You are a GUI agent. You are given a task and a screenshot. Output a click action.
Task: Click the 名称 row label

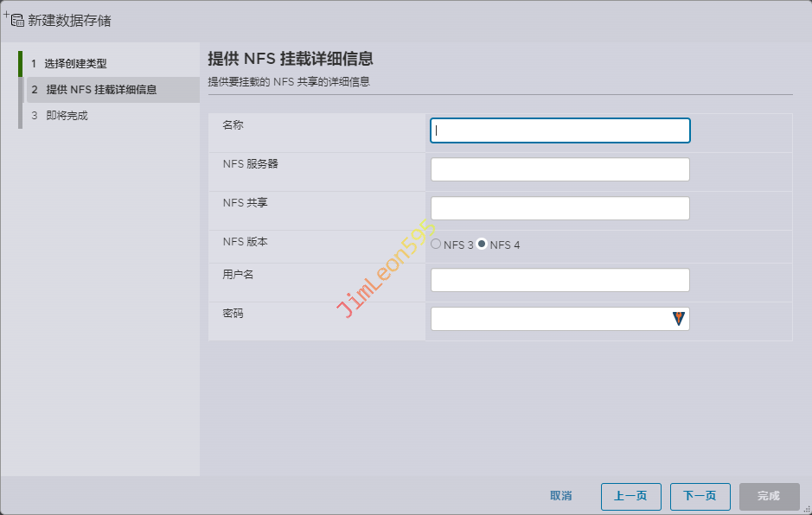point(233,125)
